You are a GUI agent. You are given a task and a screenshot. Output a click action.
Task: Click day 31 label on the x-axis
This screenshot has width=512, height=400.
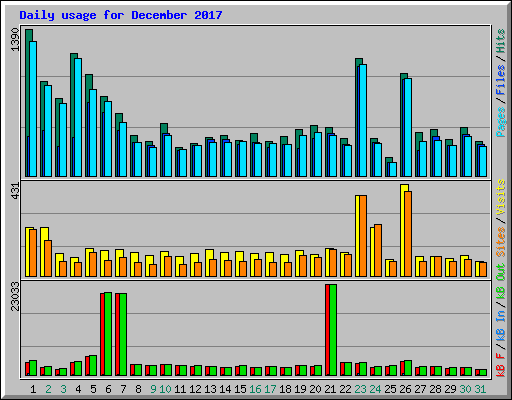tap(480, 389)
